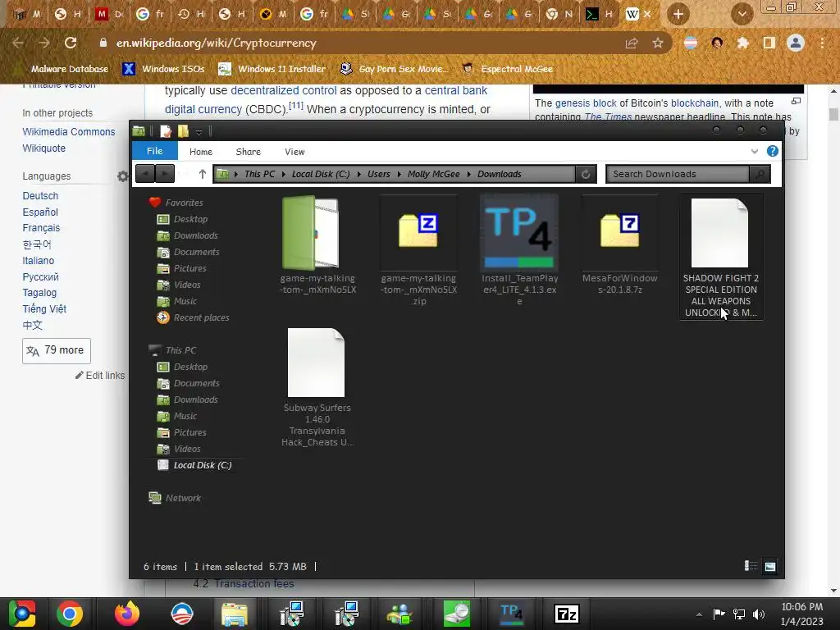Show hidden system tray icons
Screen dimensions: 840x630
click(x=699, y=614)
